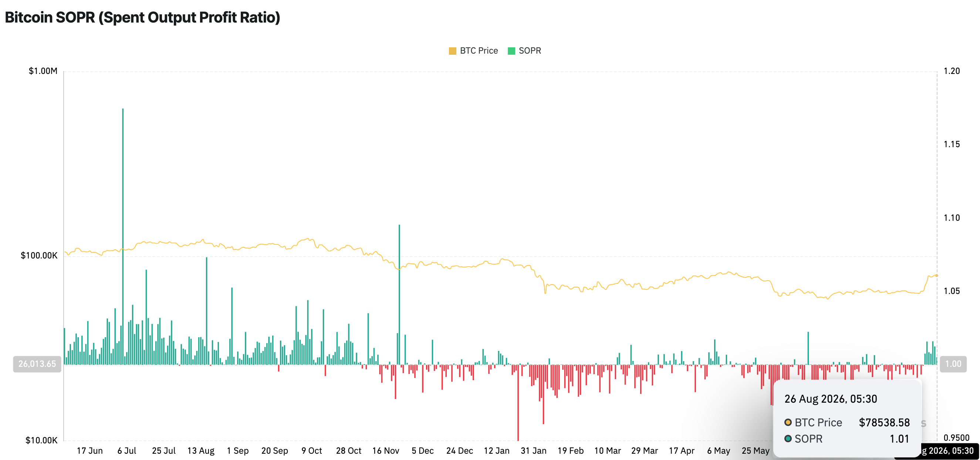
Task: Click the $100.00K left axis label
Action: tap(39, 255)
